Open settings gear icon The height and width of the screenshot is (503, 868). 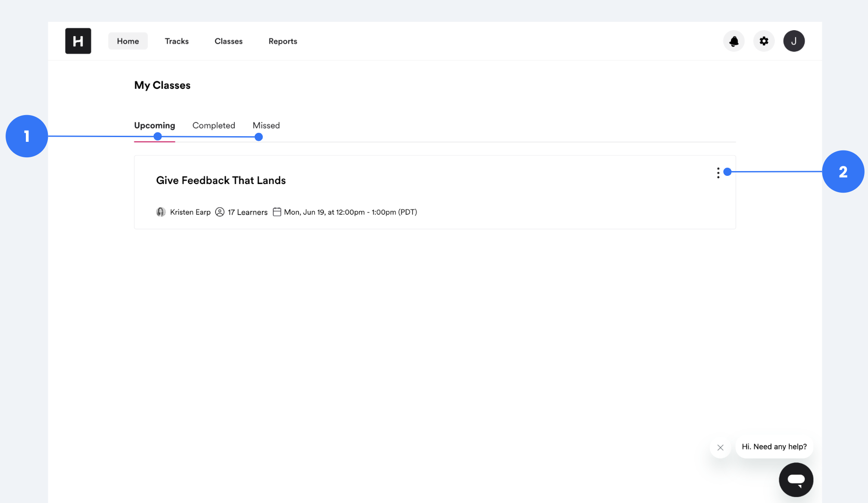click(764, 41)
